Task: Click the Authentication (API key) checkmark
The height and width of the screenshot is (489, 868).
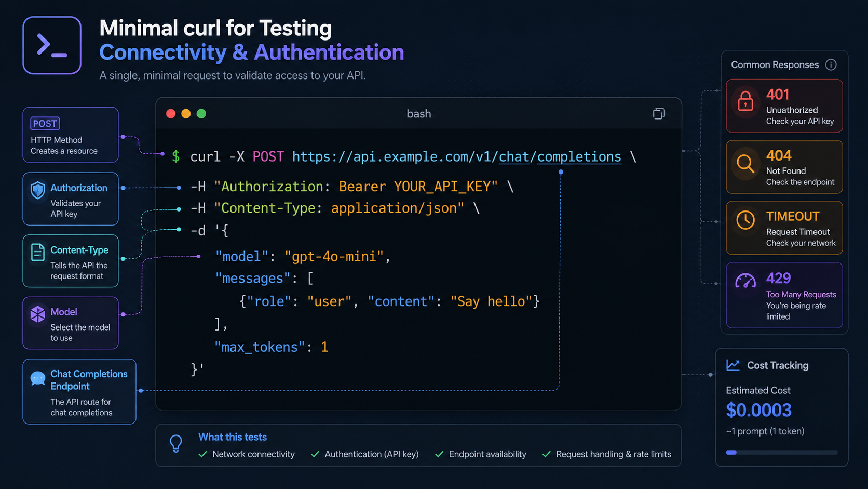Action: point(315,454)
